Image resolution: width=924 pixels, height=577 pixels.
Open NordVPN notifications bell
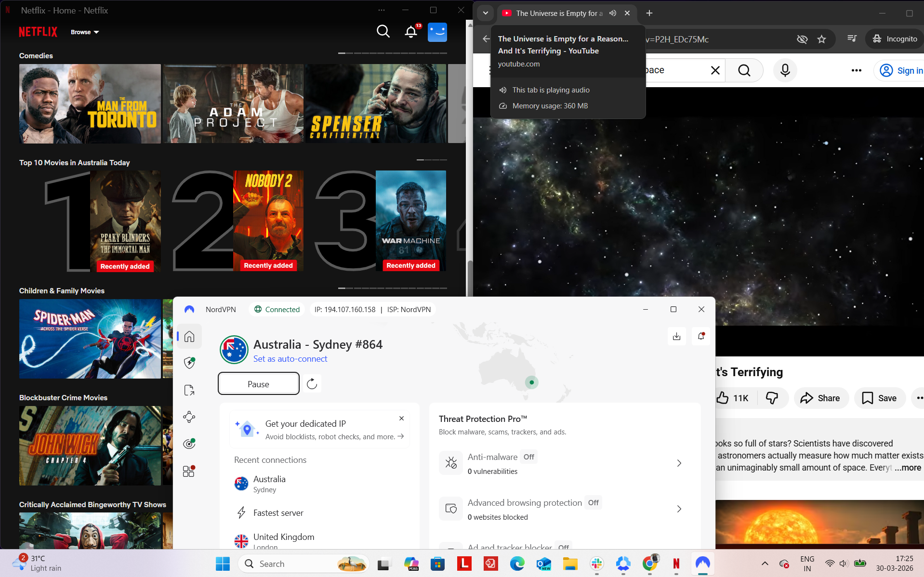(700, 336)
